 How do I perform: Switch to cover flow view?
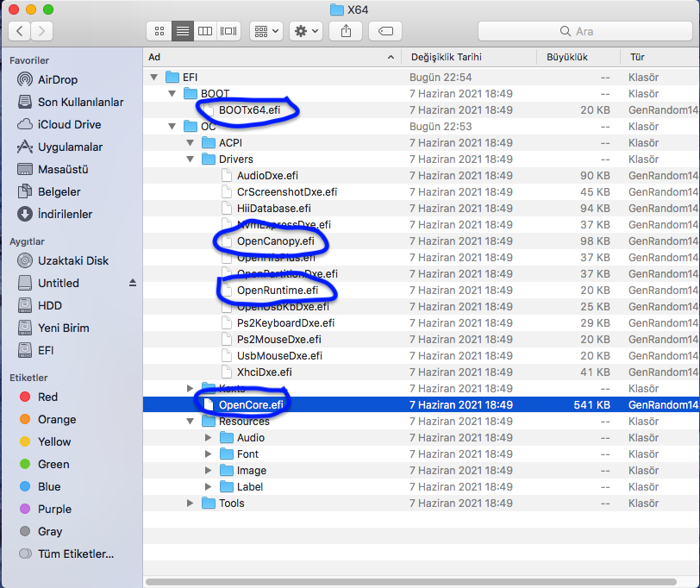(x=227, y=31)
